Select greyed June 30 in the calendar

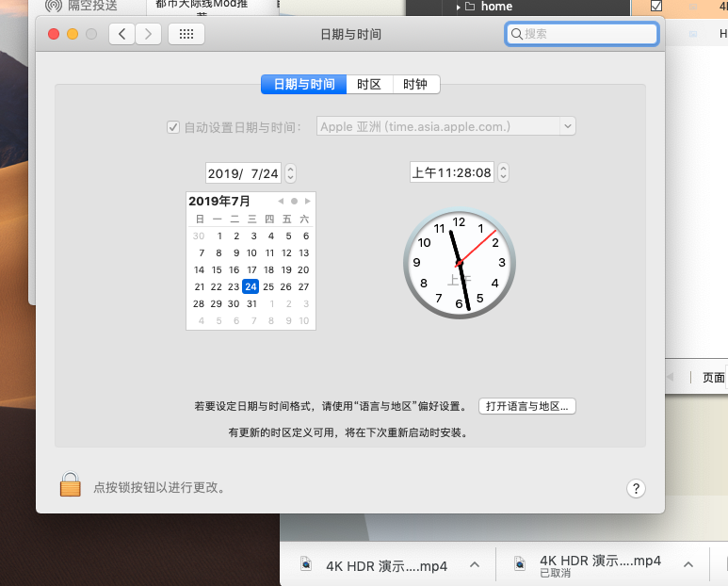coord(199,236)
